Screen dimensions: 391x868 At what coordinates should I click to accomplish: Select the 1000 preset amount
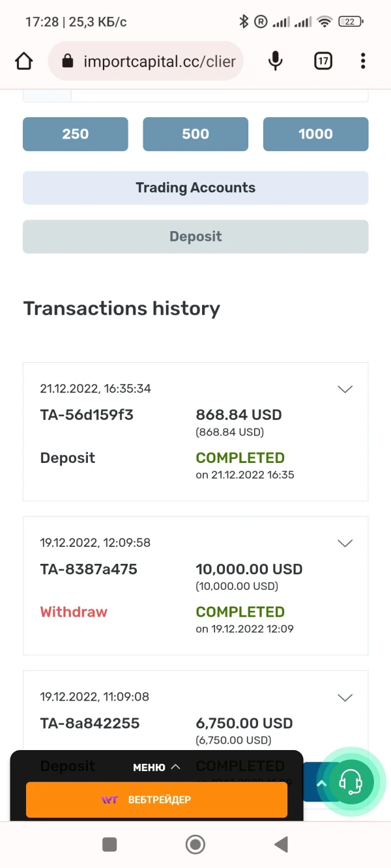click(x=315, y=134)
